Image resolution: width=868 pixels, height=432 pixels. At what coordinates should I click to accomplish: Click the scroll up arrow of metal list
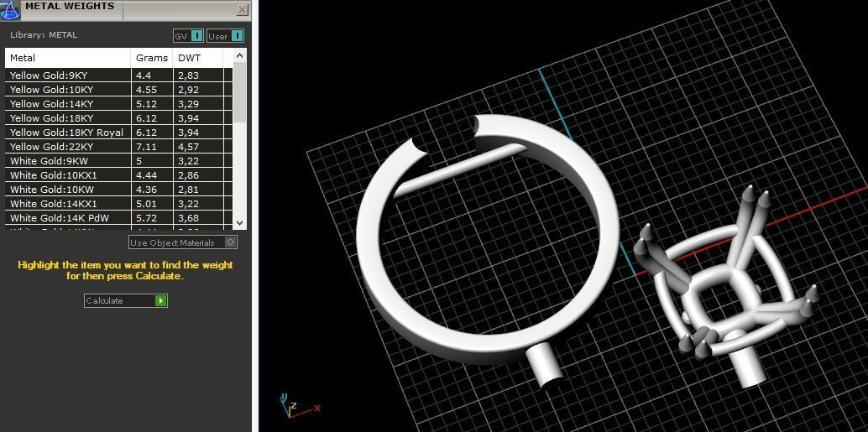(239, 55)
